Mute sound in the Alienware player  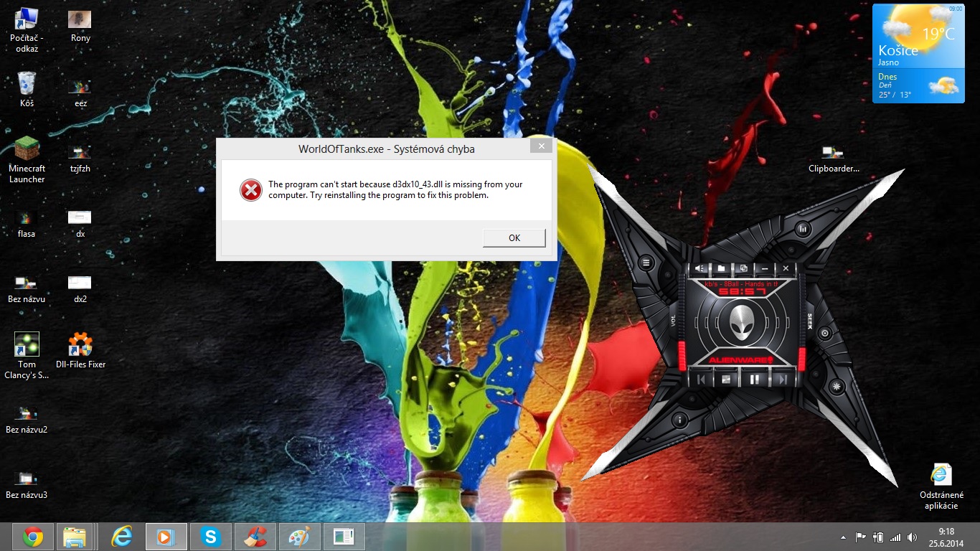pyautogui.click(x=699, y=268)
